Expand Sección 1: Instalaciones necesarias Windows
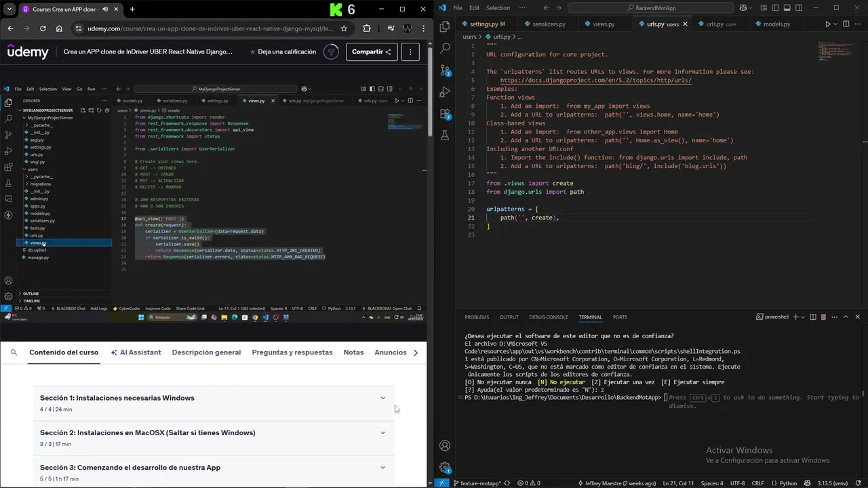Image resolution: width=868 pixels, height=488 pixels. pos(214,403)
